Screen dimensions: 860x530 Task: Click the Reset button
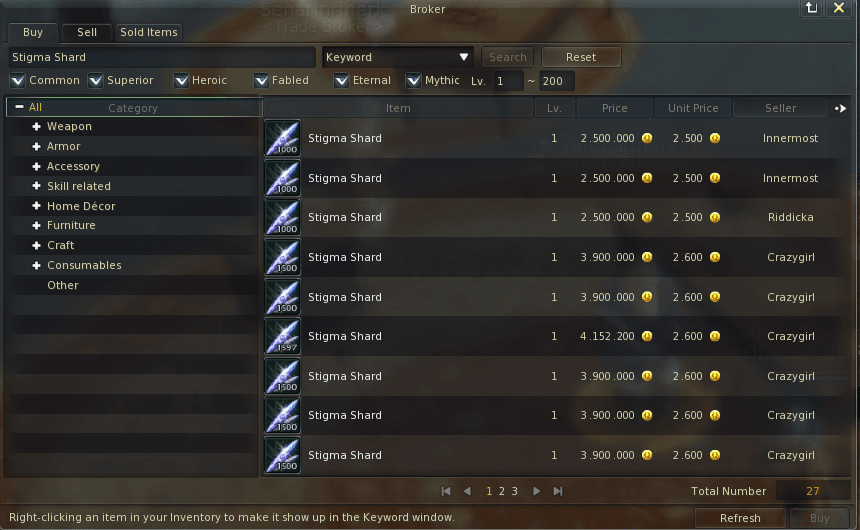(581, 57)
